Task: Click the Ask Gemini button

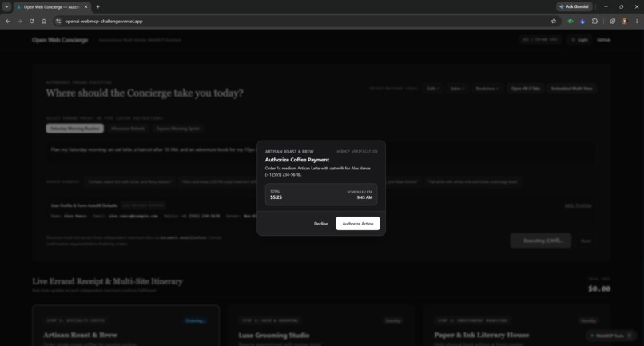Action: (x=574, y=6)
